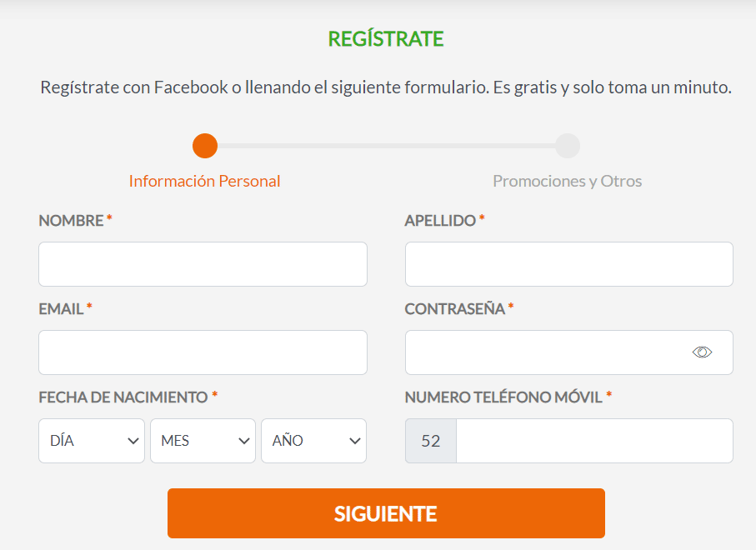Image resolution: width=756 pixels, height=550 pixels.
Task: Open the AÑO selector
Action: [313, 440]
